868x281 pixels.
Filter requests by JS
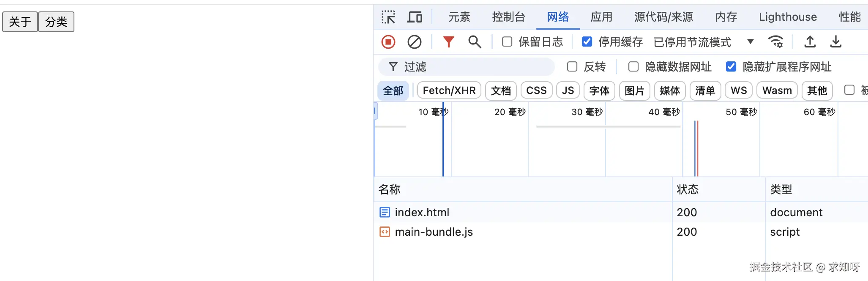coord(568,91)
